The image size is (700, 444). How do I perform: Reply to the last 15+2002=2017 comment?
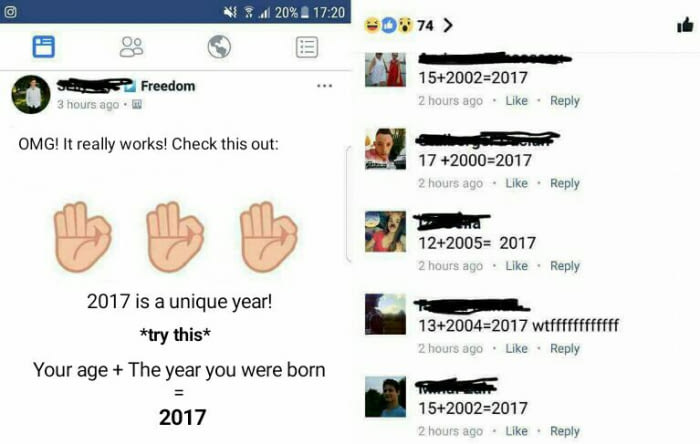click(x=565, y=432)
